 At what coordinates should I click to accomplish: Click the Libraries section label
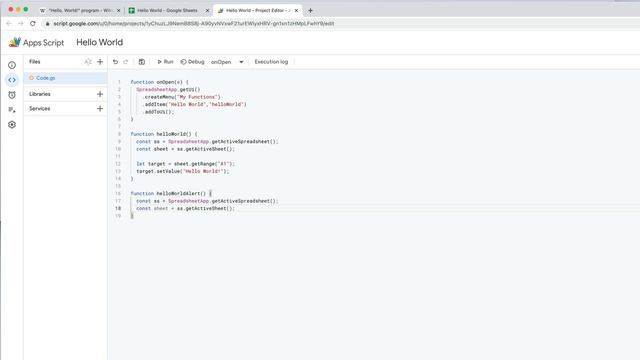click(x=40, y=94)
